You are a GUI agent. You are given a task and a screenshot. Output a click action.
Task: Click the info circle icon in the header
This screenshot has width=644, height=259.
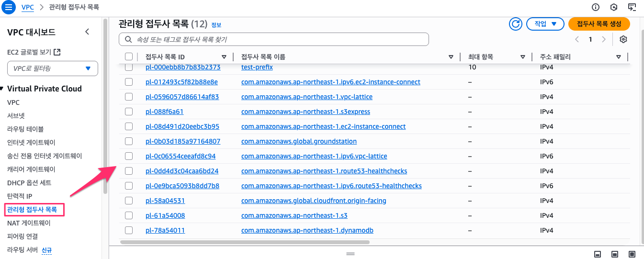pos(596,7)
